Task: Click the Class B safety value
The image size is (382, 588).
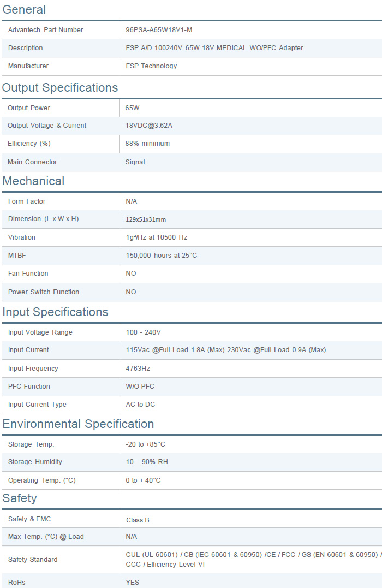Action: [138, 520]
